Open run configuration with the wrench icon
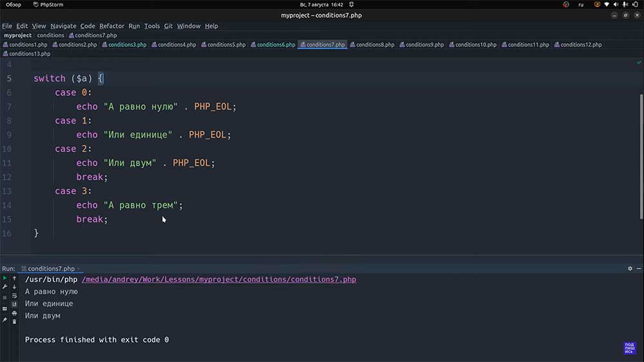Viewport: 644px width, 362px height. coord(5,287)
